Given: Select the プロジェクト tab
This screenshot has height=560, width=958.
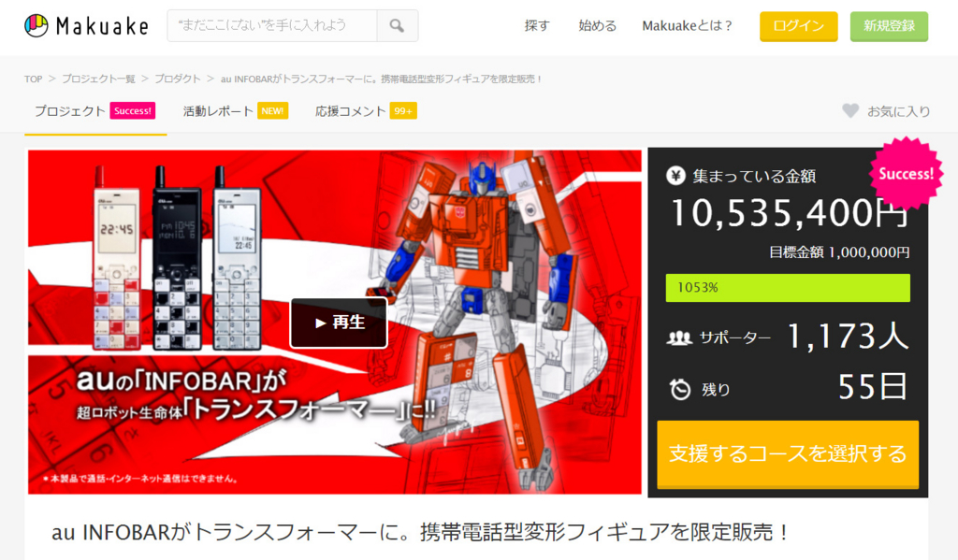Looking at the screenshot, I should pos(94,111).
